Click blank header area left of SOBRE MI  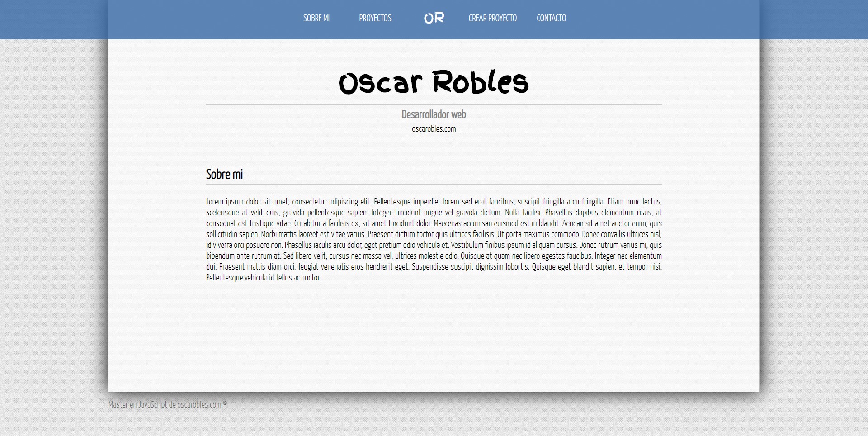[203, 18]
